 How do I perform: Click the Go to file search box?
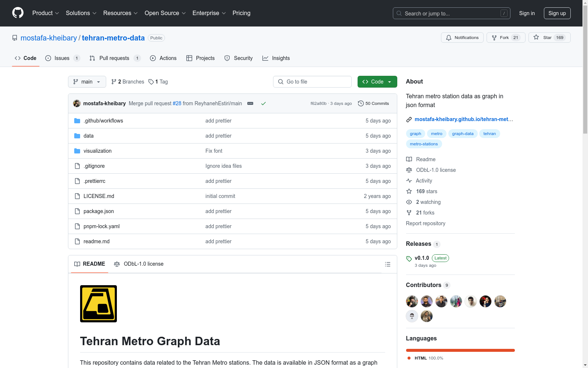tap(312, 82)
